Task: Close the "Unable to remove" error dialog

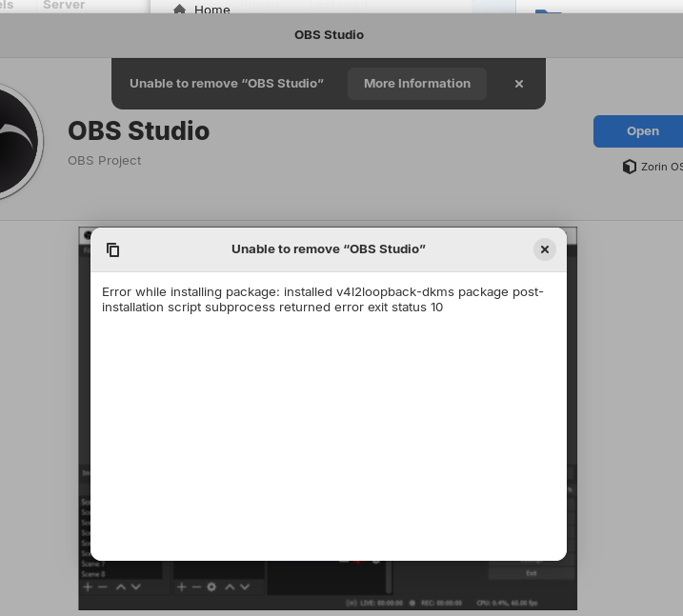Action: click(x=544, y=249)
